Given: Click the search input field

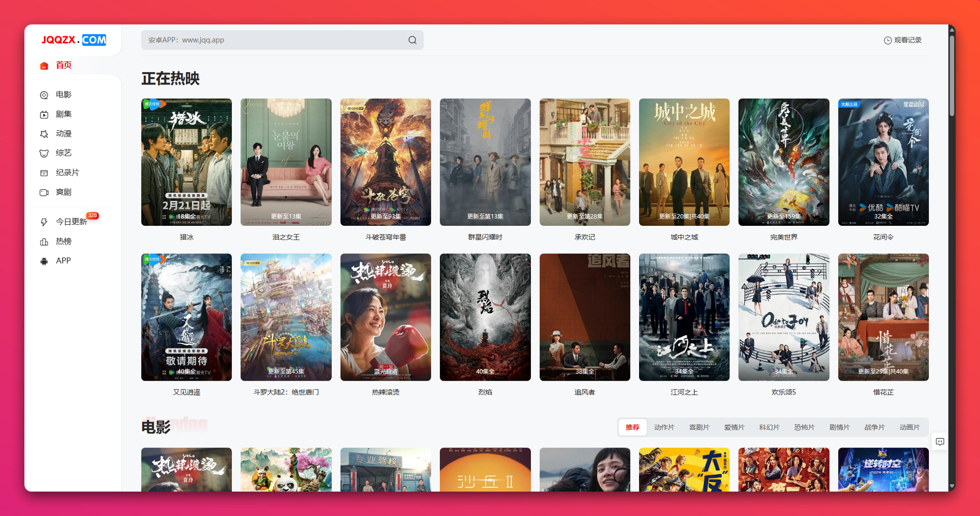Looking at the screenshot, I should [276, 40].
